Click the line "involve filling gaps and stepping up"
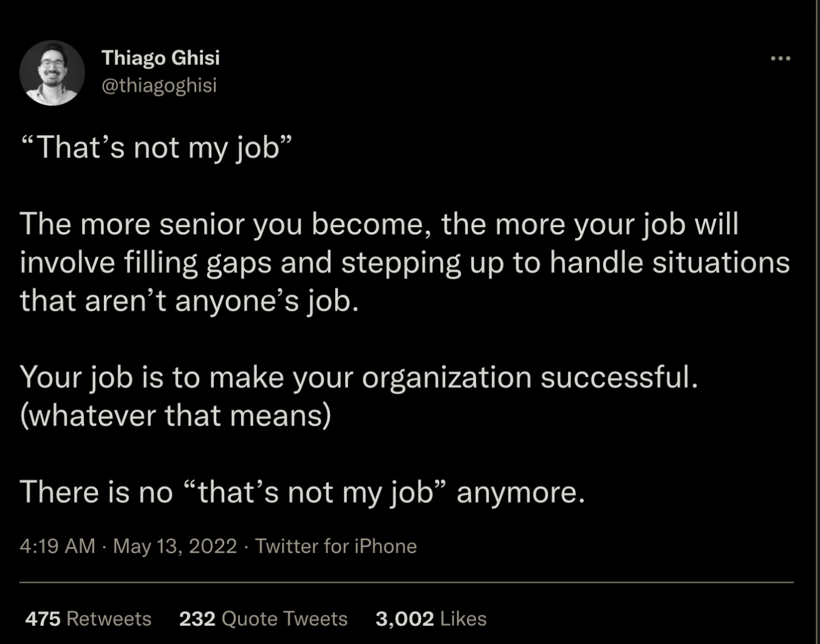Viewport: 820px width, 644px height. pos(405,262)
